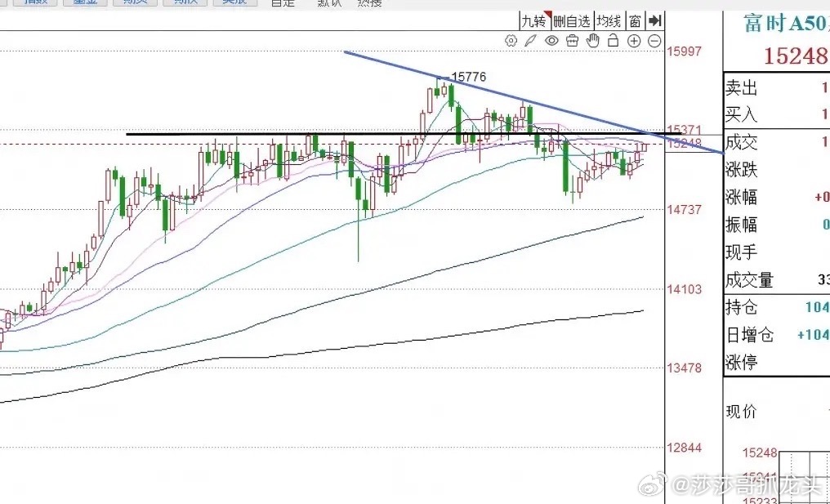Click the 13478 price axis label

(685, 368)
